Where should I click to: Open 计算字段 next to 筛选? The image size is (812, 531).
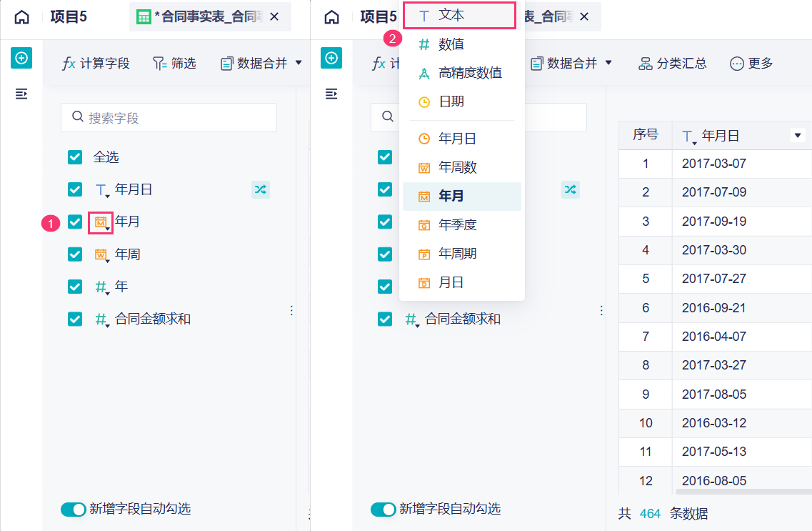(x=96, y=64)
